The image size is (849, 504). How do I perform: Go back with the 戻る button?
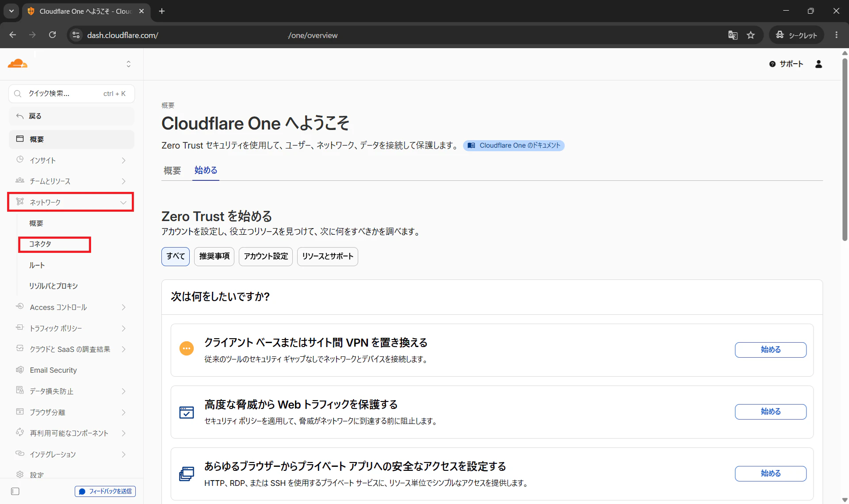tap(72, 116)
